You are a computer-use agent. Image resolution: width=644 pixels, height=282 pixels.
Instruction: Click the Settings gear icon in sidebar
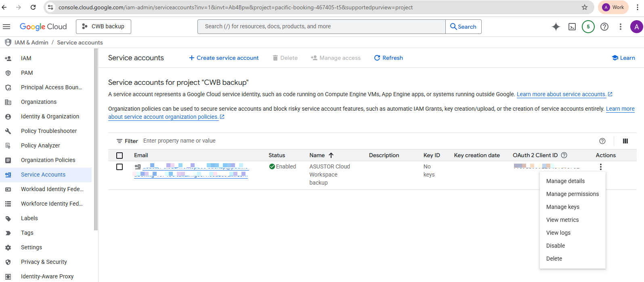[8, 248]
